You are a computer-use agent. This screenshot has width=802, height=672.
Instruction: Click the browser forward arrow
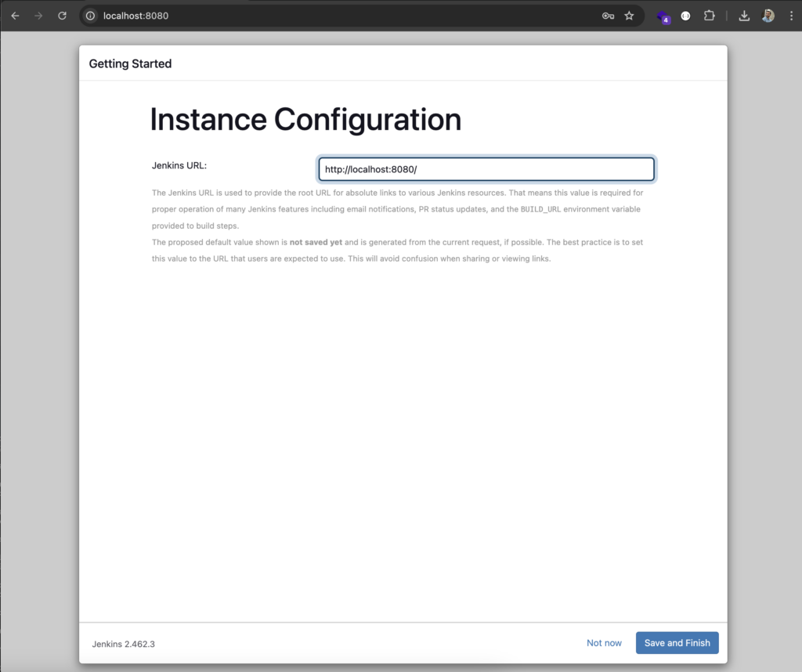click(x=38, y=16)
